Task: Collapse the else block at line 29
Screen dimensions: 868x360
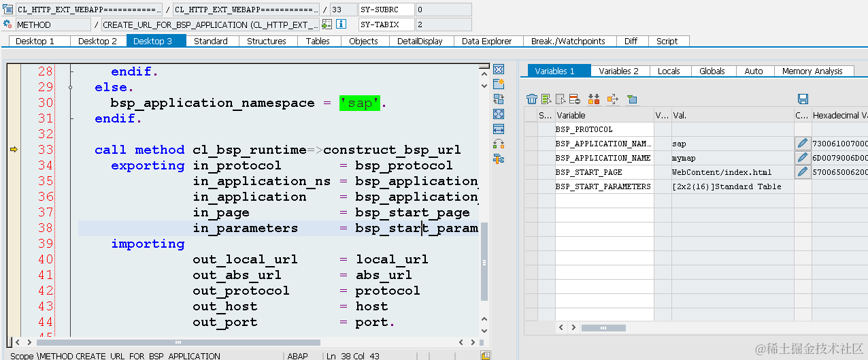Action: click(70, 87)
